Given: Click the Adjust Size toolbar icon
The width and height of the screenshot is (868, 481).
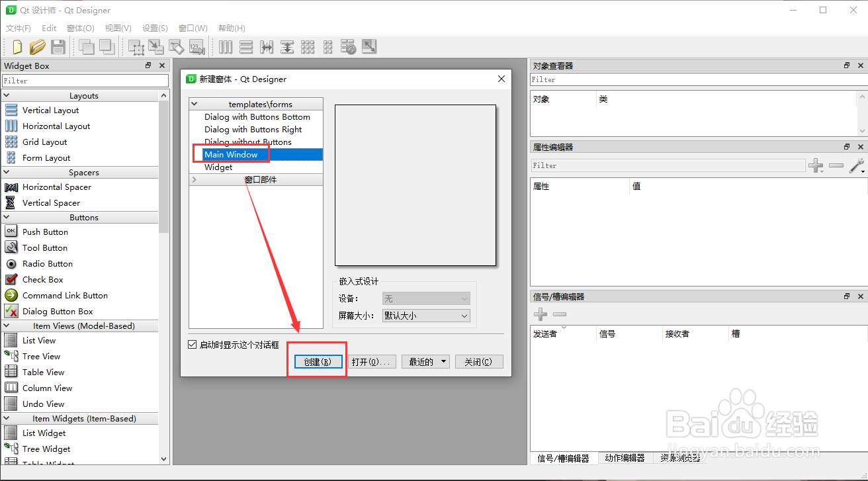Looking at the screenshot, I should [369, 47].
